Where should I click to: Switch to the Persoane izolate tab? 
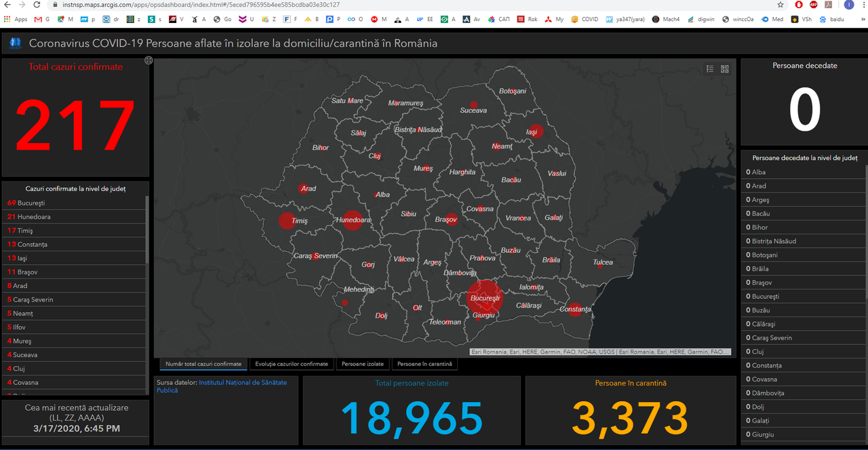click(363, 364)
